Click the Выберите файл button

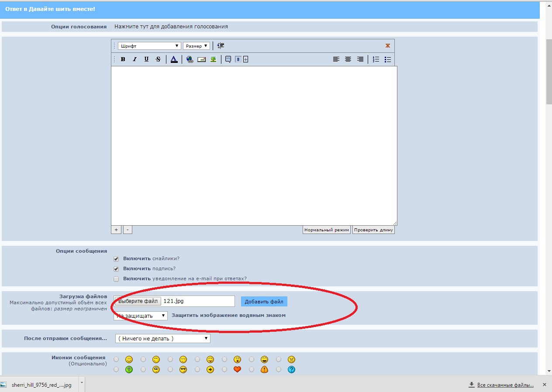pos(138,301)
